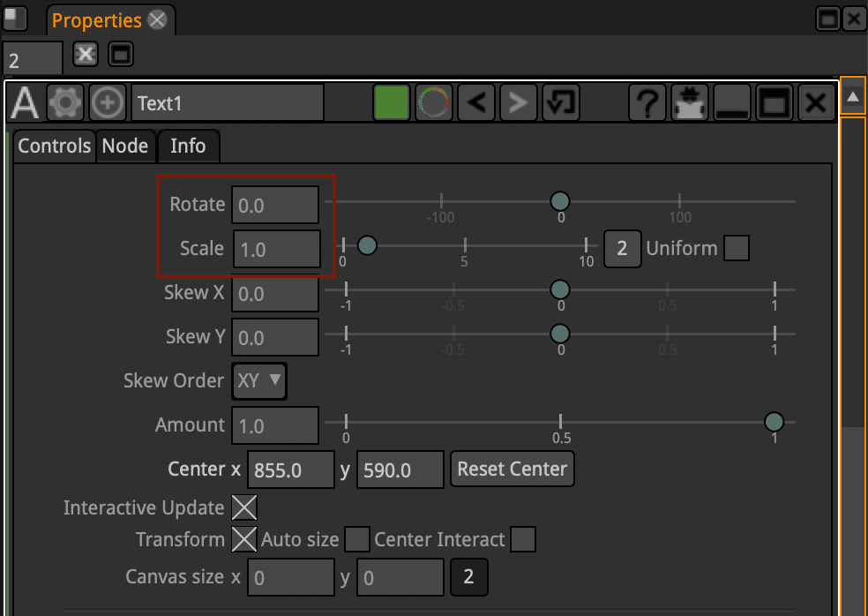Restore default values with the reset icon
This screenshot has height=616, width=868.
[561, 102]
